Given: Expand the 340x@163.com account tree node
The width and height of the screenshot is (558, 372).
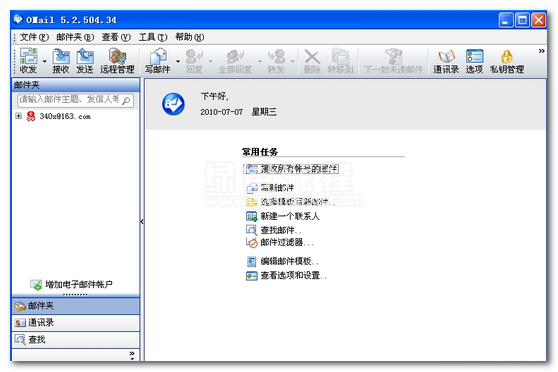Looking at the screenshot, I should [19, 116].
